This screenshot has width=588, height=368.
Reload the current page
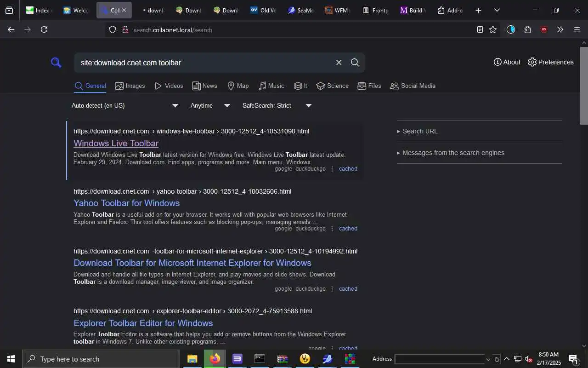[44, 29]
